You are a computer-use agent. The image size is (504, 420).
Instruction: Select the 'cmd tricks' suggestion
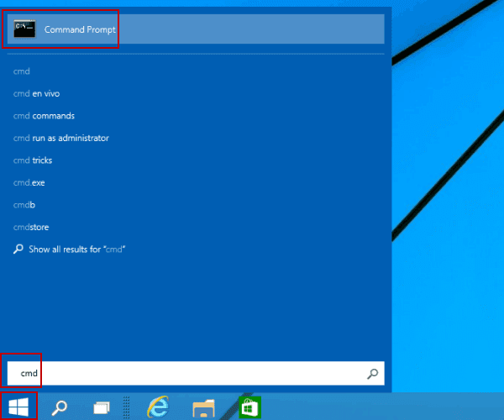tap(33, 160)
